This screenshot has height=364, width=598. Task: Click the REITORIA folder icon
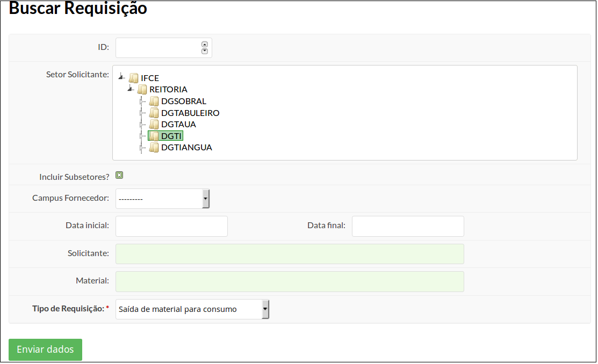point(142,90)
